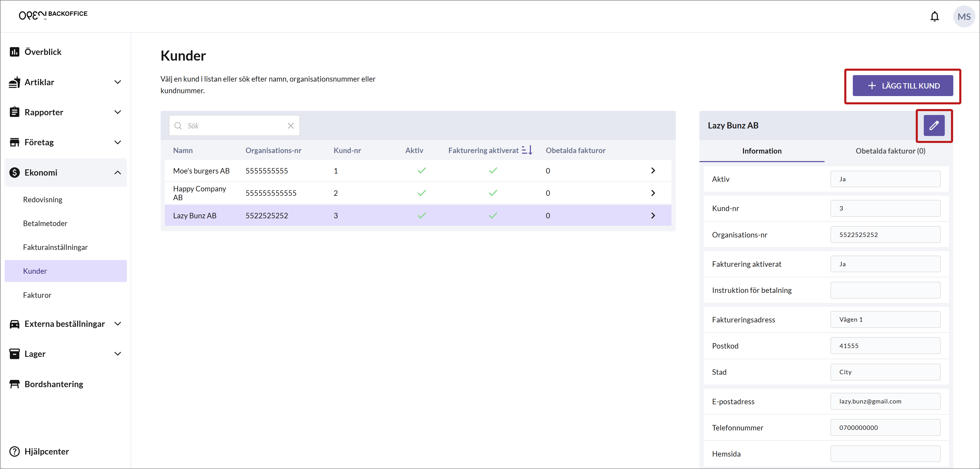Open the notifications bell
980x469 pixels.
(x=934, y=16)
